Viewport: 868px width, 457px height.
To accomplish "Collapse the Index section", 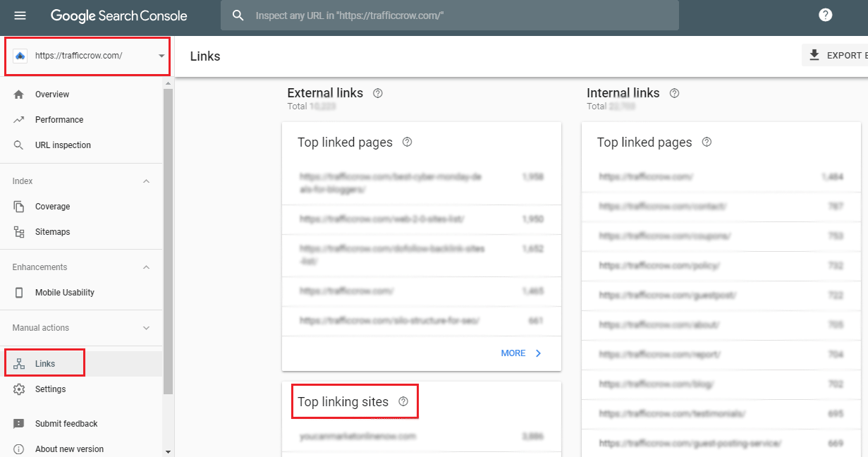I will (147, 181).
